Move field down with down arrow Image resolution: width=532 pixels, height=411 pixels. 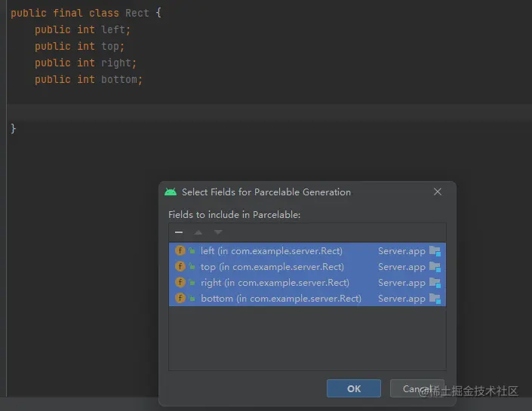(218, 232)
